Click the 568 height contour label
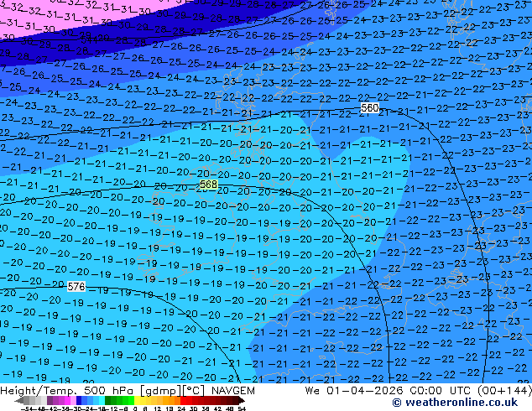The height and width of the screenshot is (411, 532). (208, 185)
